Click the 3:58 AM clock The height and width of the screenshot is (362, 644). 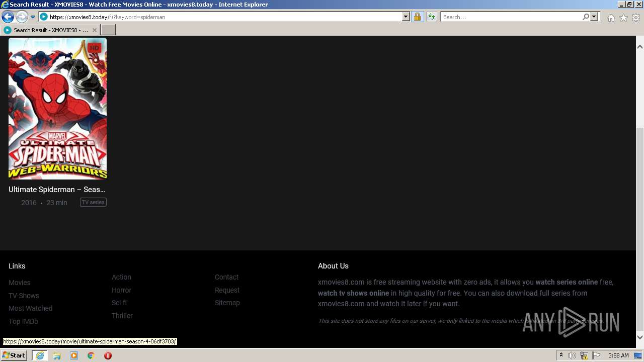coord(618,355)
